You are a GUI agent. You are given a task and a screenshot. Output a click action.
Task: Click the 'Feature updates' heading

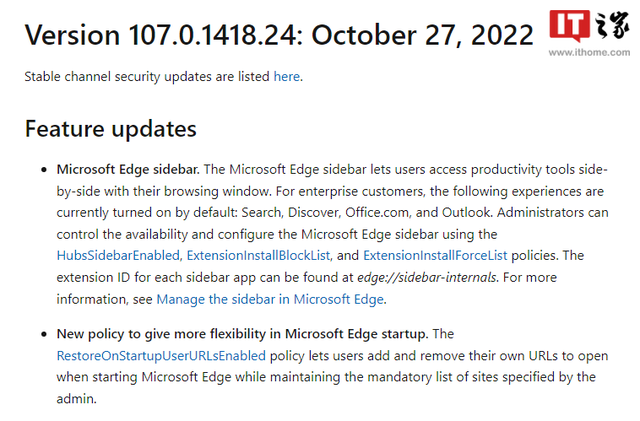[x=111, y=129]
